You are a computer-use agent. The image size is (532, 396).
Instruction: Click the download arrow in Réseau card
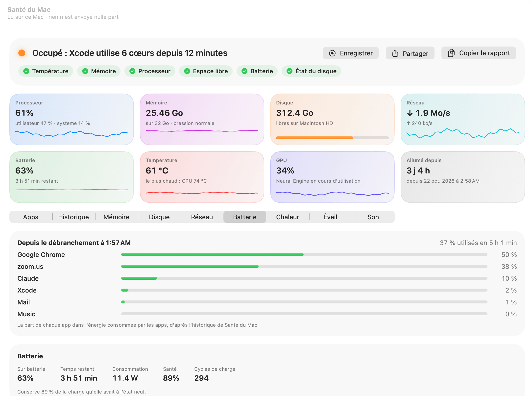point(410,113)
